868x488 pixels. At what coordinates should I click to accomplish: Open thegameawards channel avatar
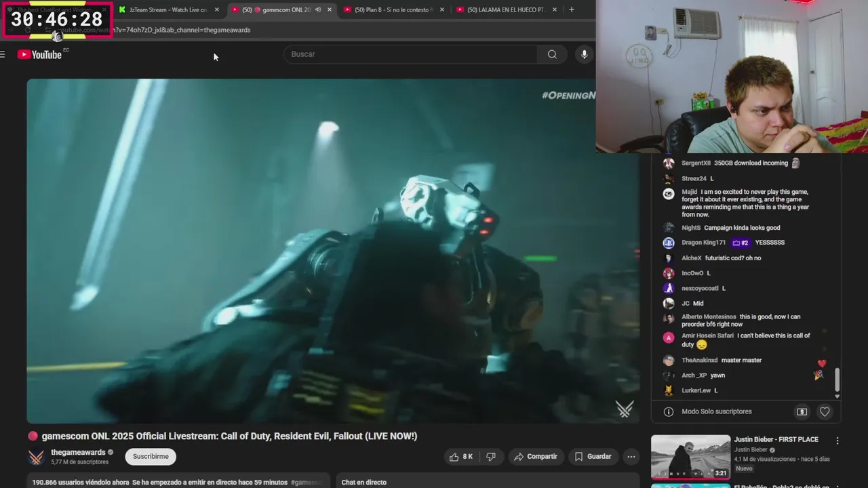tap(36, 457)
